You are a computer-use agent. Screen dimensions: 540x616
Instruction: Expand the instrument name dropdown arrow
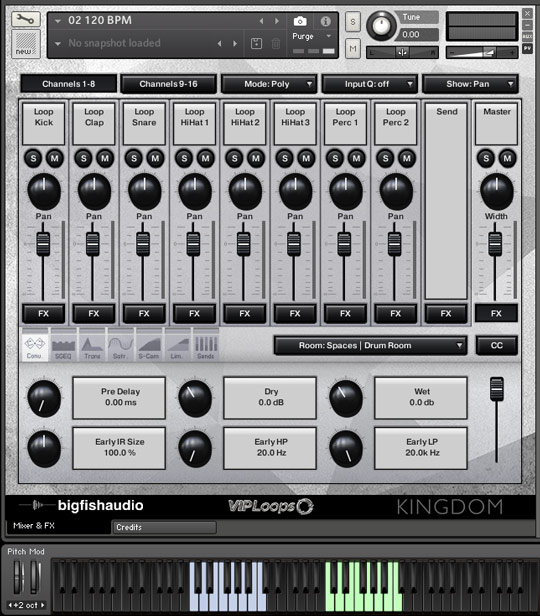58,21
